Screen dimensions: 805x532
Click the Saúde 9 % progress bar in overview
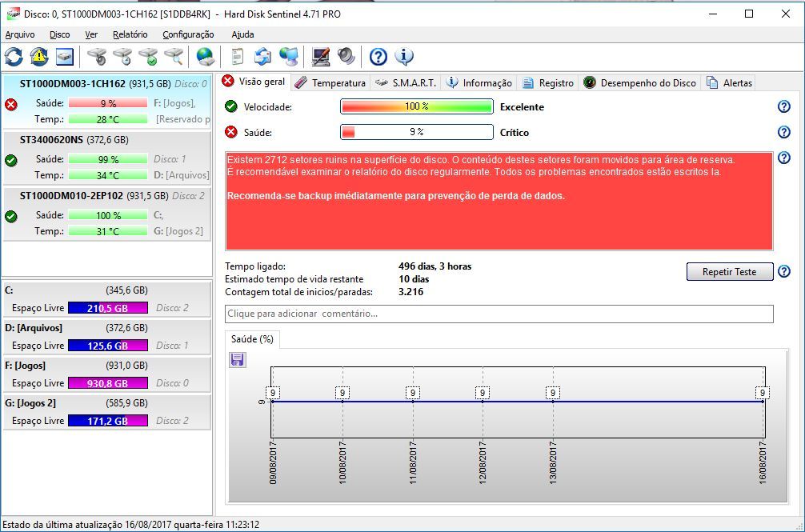pyautogui.click(x=416, y=132)
